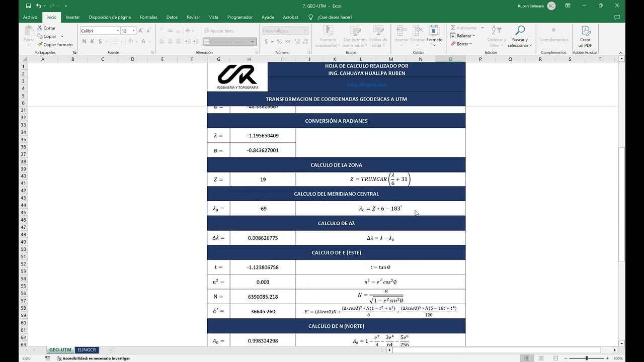This screenshot has width=644, height=362.
Task: Add a new sheet with the plus icon
Action: click(x=111, y=350)
